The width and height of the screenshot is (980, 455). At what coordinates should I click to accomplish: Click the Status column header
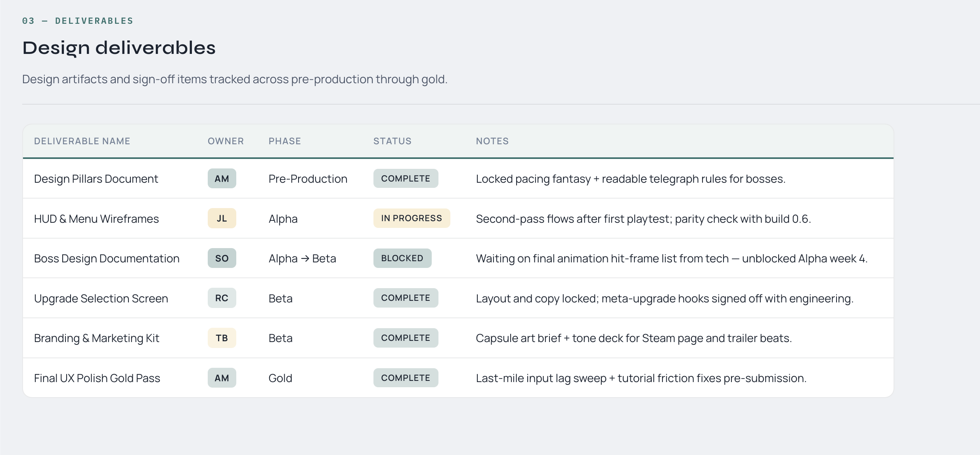[392, 141]
